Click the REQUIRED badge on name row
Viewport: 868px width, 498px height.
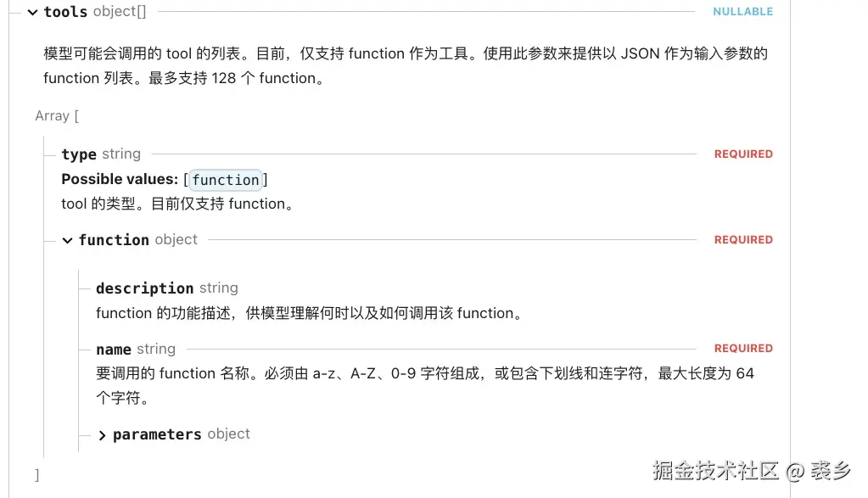tap(743, 349)
